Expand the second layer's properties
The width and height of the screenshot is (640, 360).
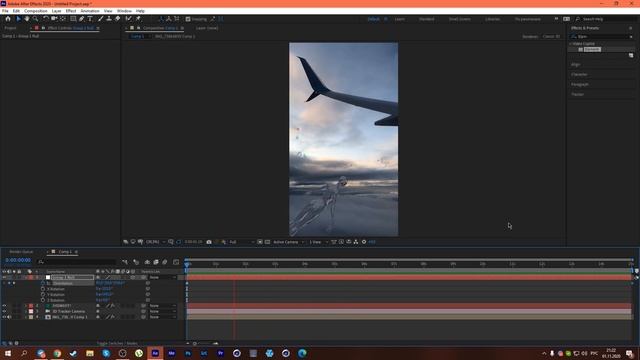click(26, 305)
